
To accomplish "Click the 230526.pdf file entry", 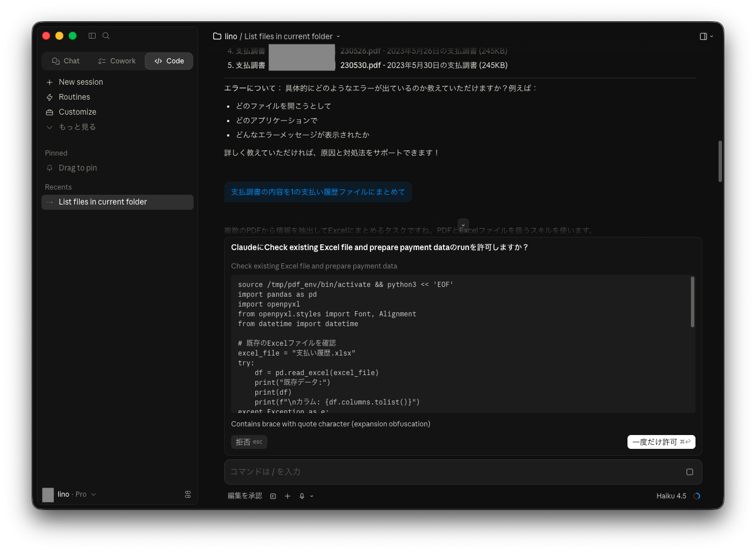I will point(368,51).
